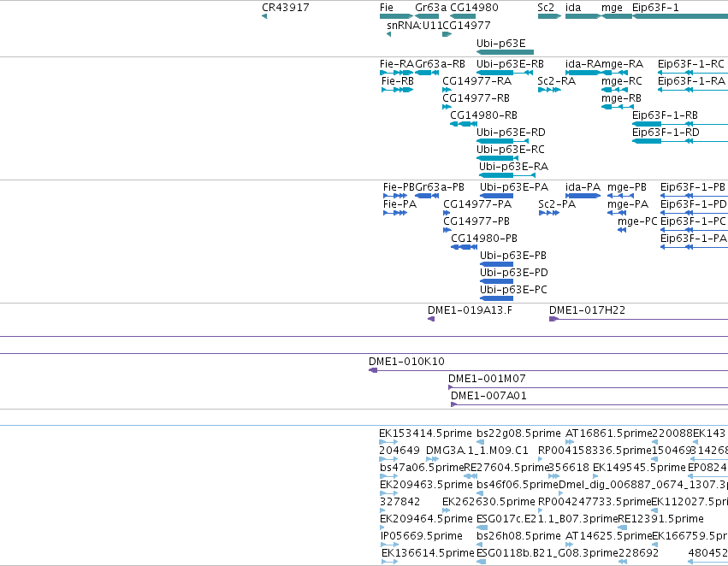Screen dimensions: 728x566
Task: Click the Eip63F-1-PB protein label
Action: [693, 187]
